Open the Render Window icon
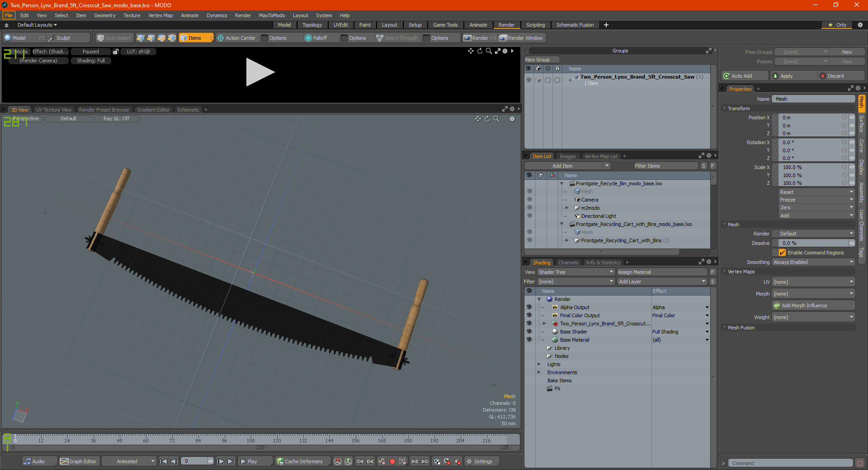This screenshot has width=868, height=470. point(503,38)
